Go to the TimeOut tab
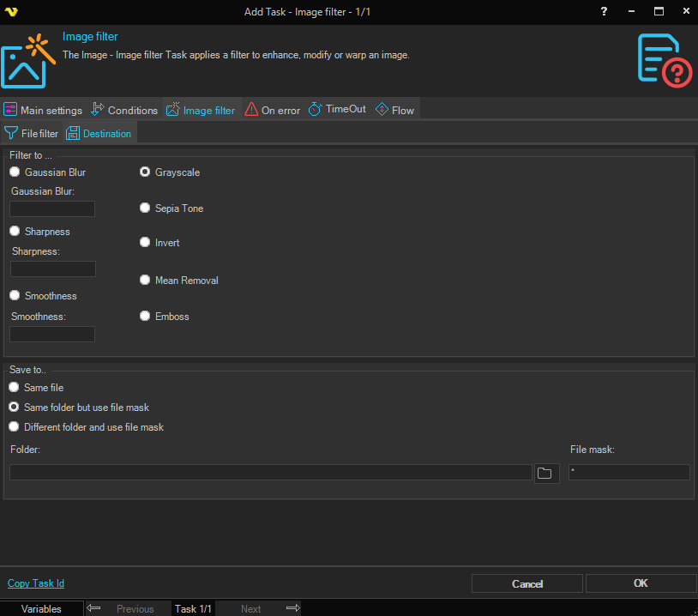698x616 pixels. point(337,110)
